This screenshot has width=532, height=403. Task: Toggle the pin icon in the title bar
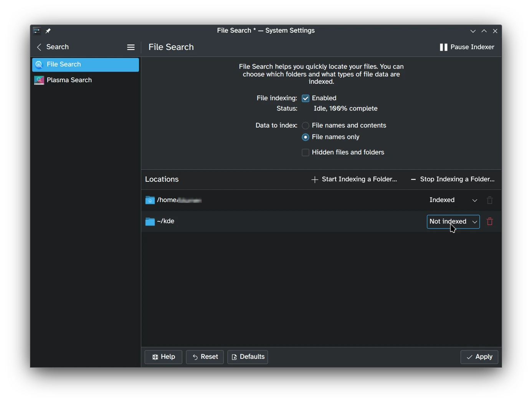[48, 31]
